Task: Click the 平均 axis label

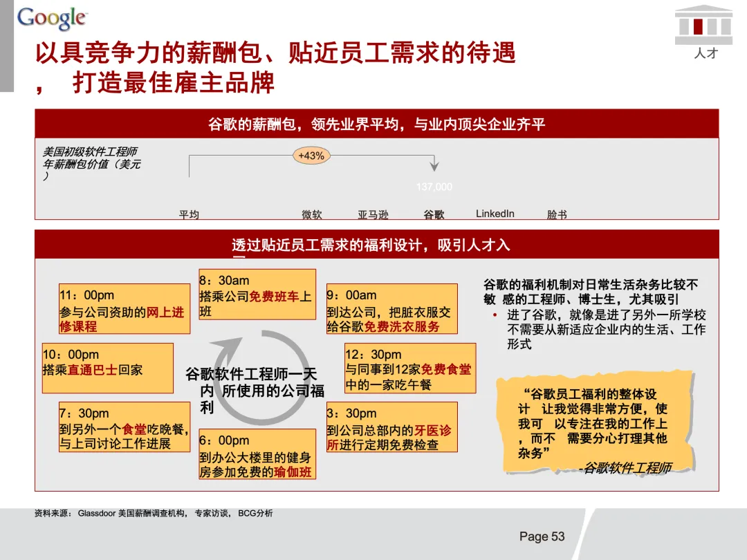Action: click(189, 215)
